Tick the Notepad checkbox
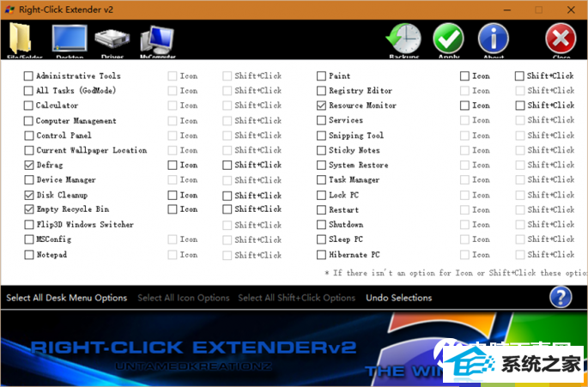The width and height of the screenshot is (588, 387). [29, 255]
